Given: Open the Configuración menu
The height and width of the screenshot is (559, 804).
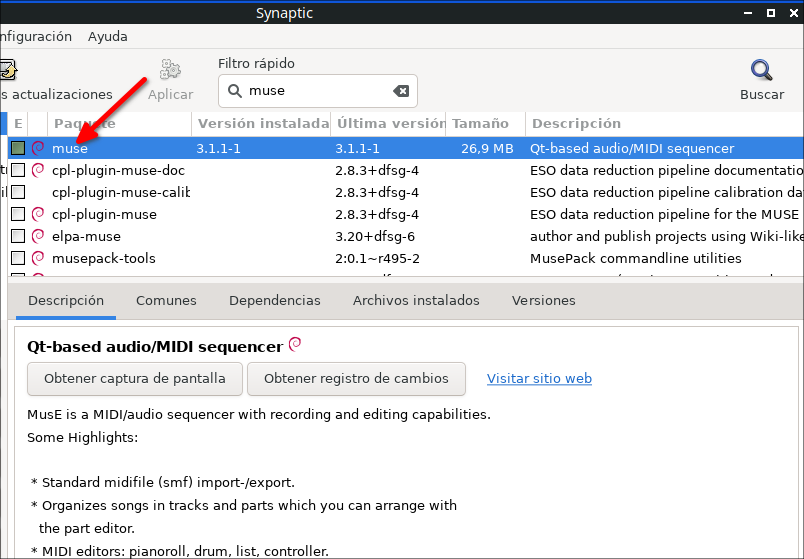Looking at the screenshot, I should pos(36,36).
